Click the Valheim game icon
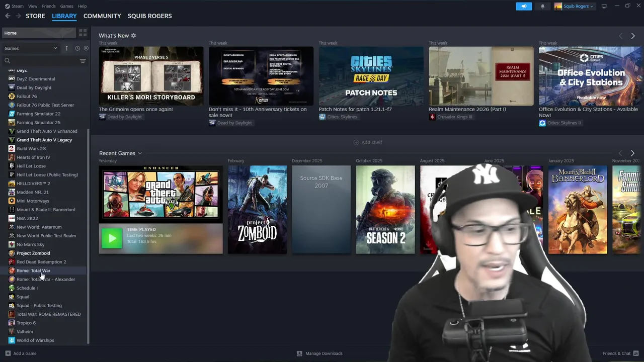Image resolution: width=644 pixels, height=362 pixels. click(12, 331)
